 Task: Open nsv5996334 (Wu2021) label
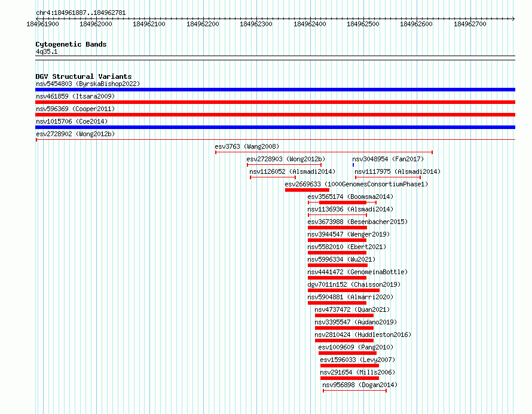pyautogui.click(x=341, y=259)
